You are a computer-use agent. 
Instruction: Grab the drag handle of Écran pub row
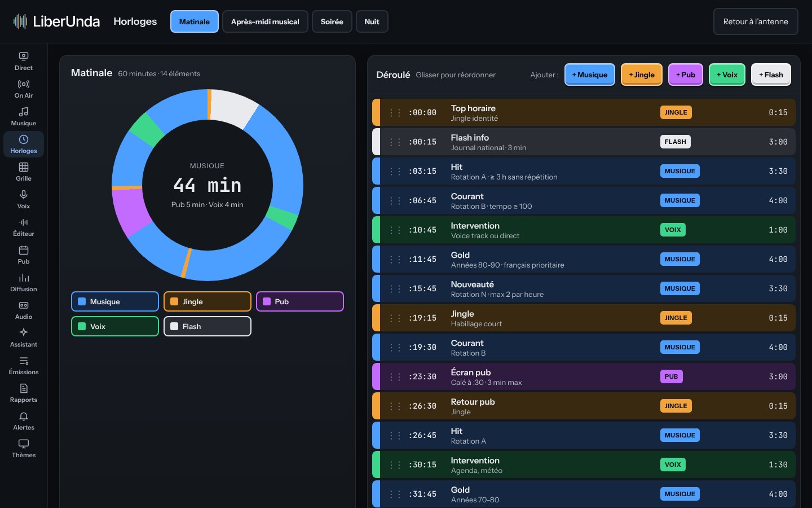click(x=395, y=376)
